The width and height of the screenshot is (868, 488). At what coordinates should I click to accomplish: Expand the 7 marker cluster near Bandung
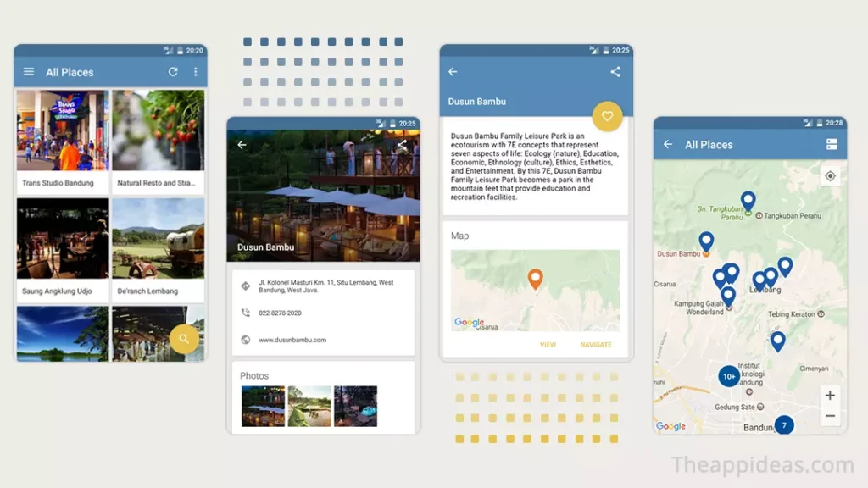click(785, 426)
